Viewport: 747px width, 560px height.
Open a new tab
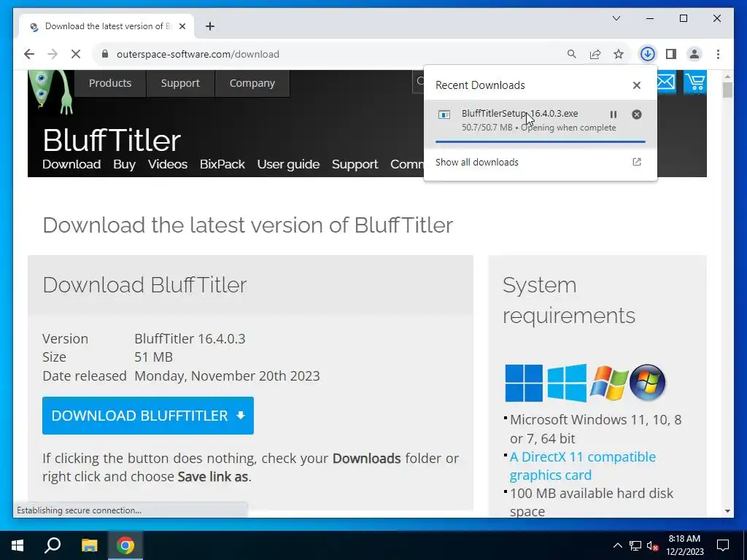click(x=210, y=26)
